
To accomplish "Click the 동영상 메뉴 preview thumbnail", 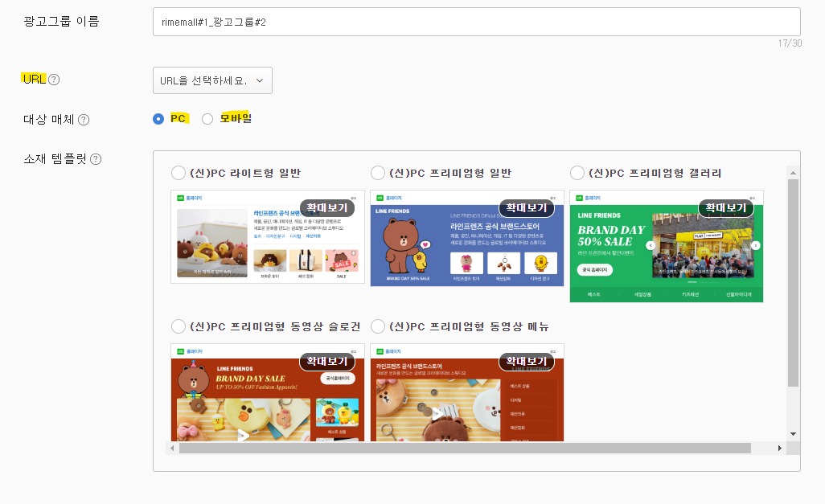I will pos(467,392).
